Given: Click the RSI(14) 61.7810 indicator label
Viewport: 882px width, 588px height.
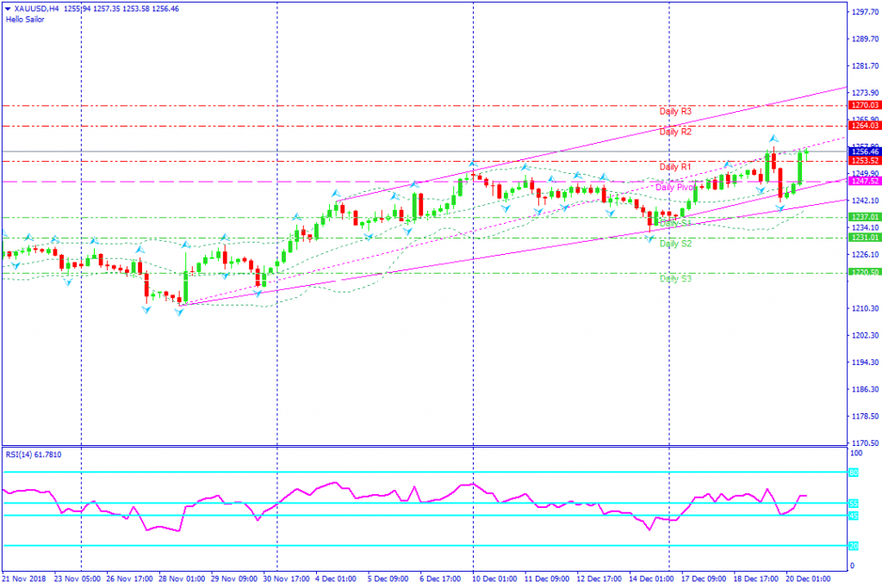Looking at the screenshot, I should (x=34, y=455).
